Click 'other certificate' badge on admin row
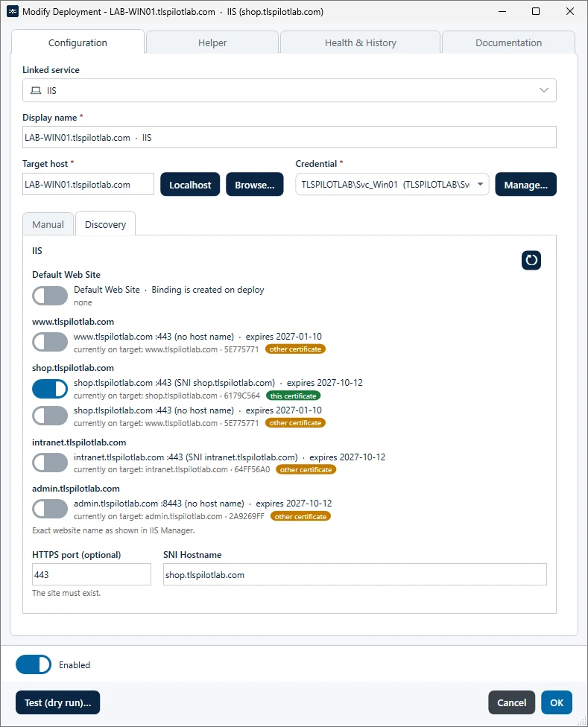The width and height of the screenshot is (588, 727). tap(300, 516)
